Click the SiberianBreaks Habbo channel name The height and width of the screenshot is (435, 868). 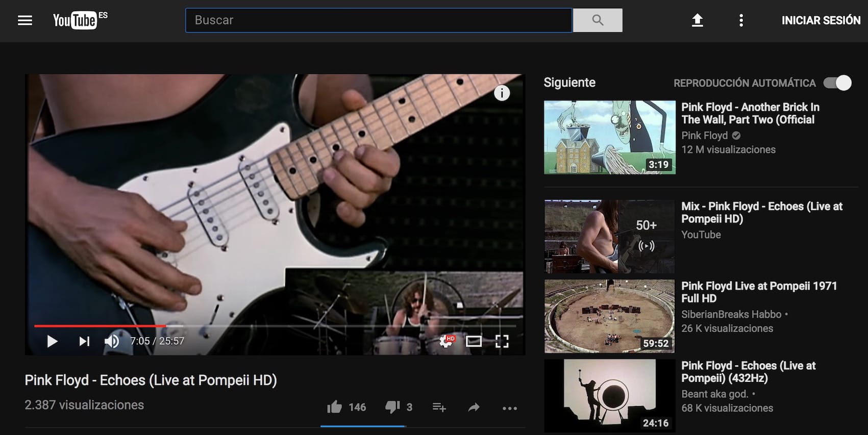731,314
